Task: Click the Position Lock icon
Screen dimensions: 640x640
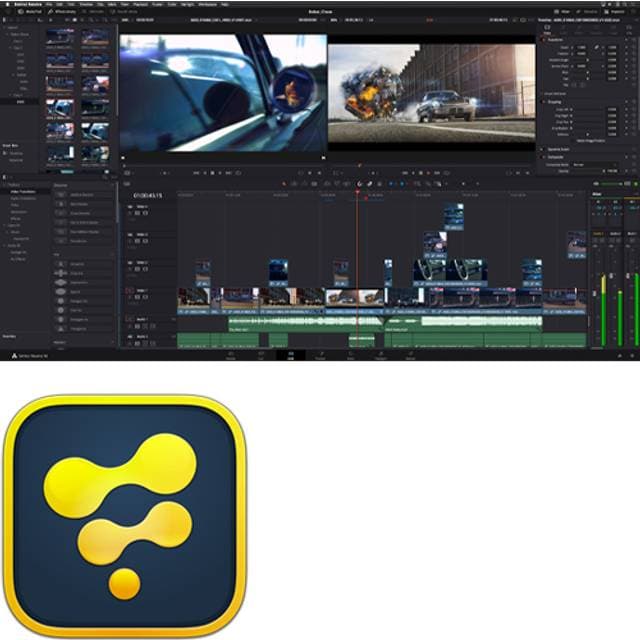Action: click(380, 184)
